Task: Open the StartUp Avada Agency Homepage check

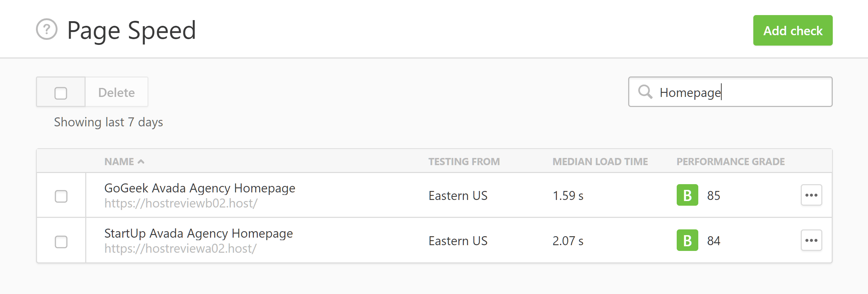Action: tap(198, 233)
